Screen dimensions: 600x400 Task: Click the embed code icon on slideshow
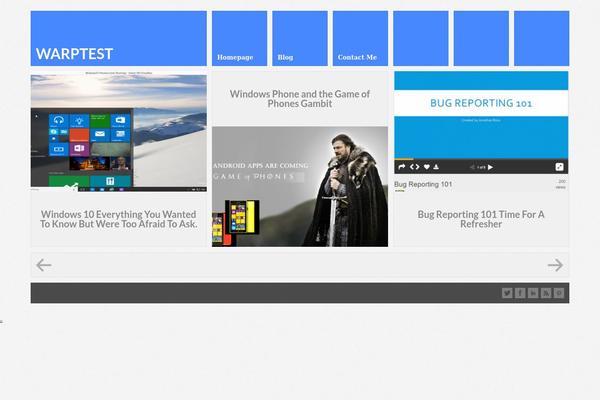pyautogui.click(x=414, y=167)
